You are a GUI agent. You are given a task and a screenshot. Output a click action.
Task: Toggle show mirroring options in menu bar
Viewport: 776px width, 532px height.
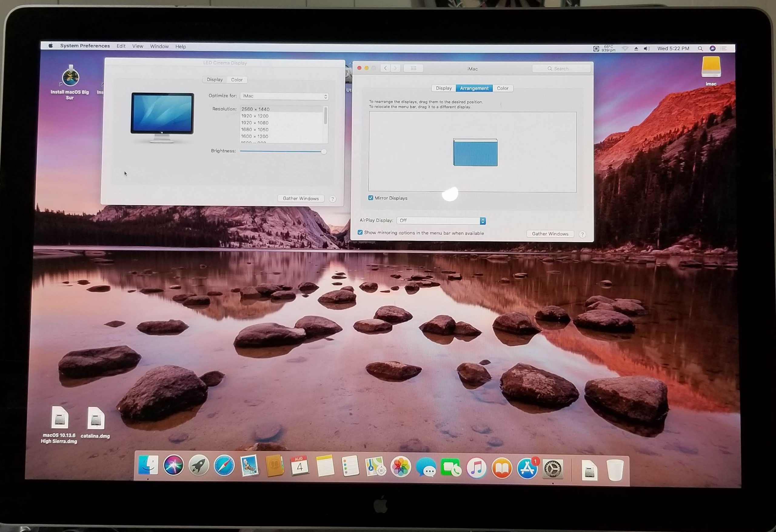point(360,233)
